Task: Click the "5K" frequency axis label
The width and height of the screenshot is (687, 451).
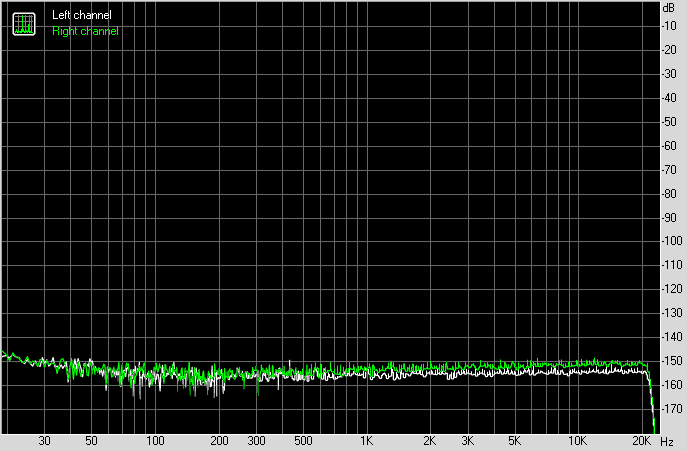Action: 514,441
